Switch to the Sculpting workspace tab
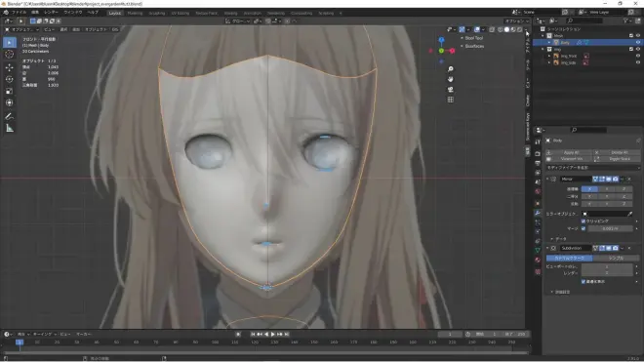The image size is (644, 362). (x=156, y=13)
